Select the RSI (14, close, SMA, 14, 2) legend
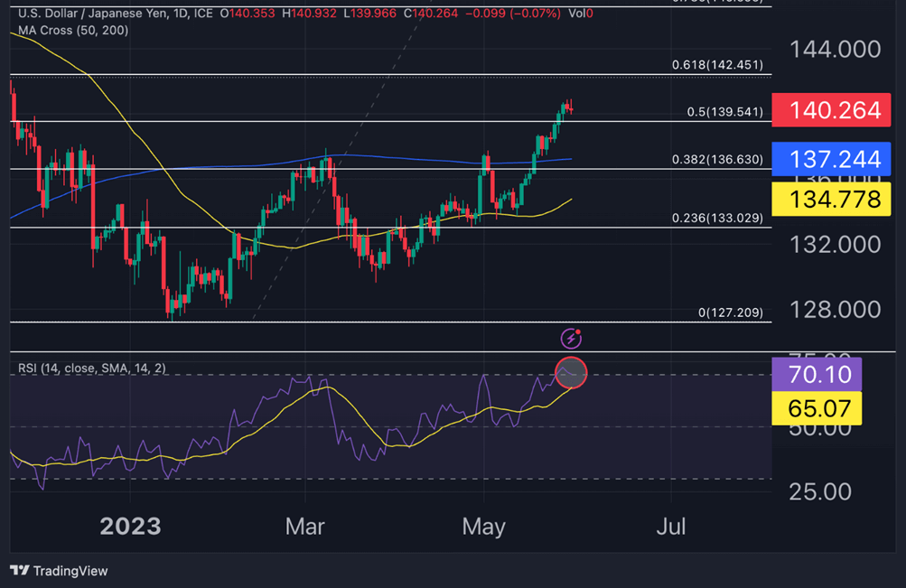 pos(92,369)
